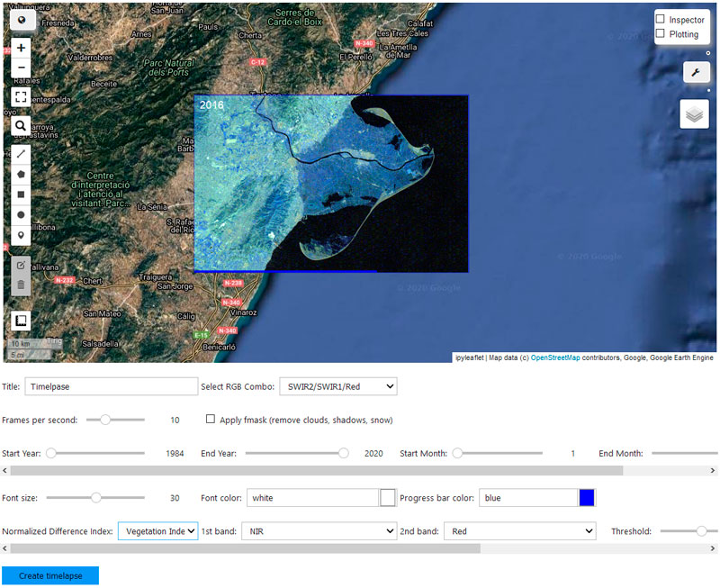Click the lower horizontal scrollbar below the band dropdowns

[245, 548]
